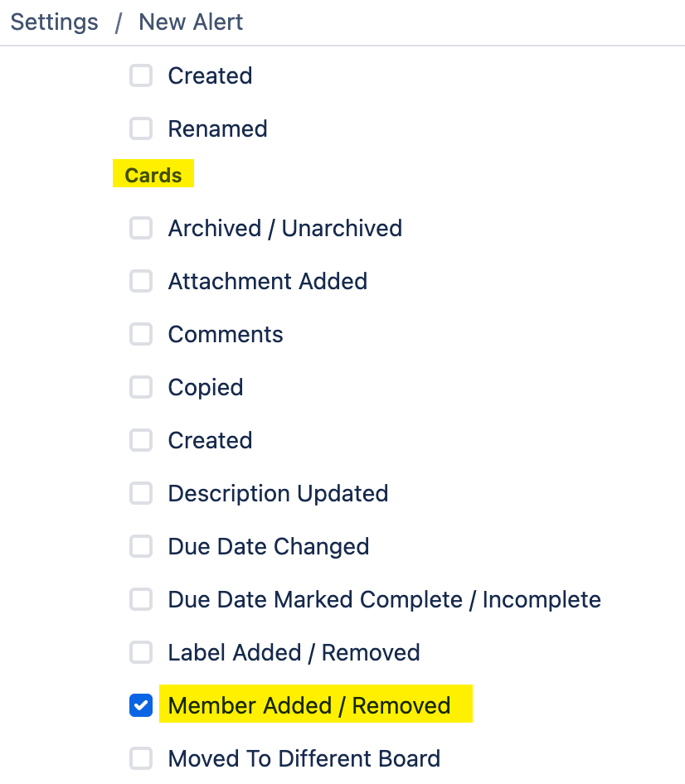Enable Archived / Unarchived alerts
685x784 pixels.
[141, 228]
